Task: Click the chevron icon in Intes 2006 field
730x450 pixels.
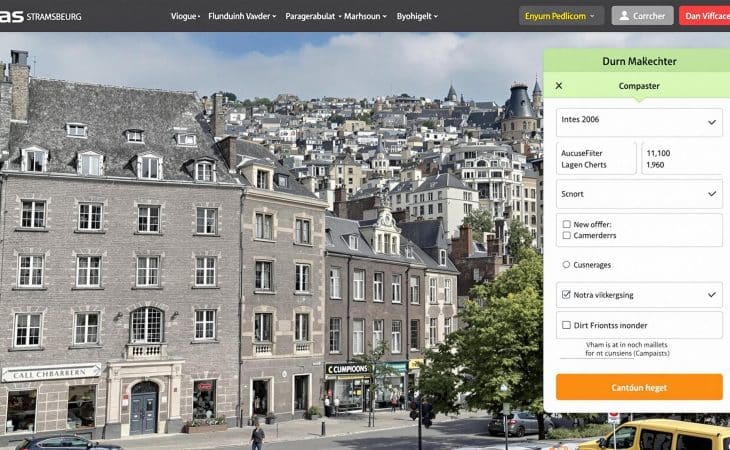Action: 712,122
